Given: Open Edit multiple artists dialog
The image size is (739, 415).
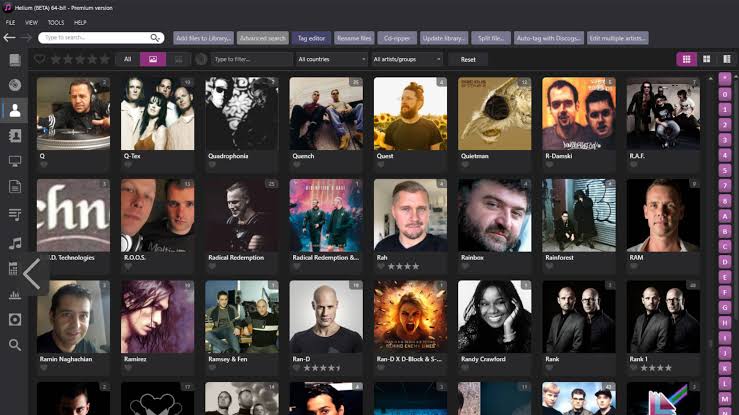Looking at the screenshot, I should tap(617, 38).
